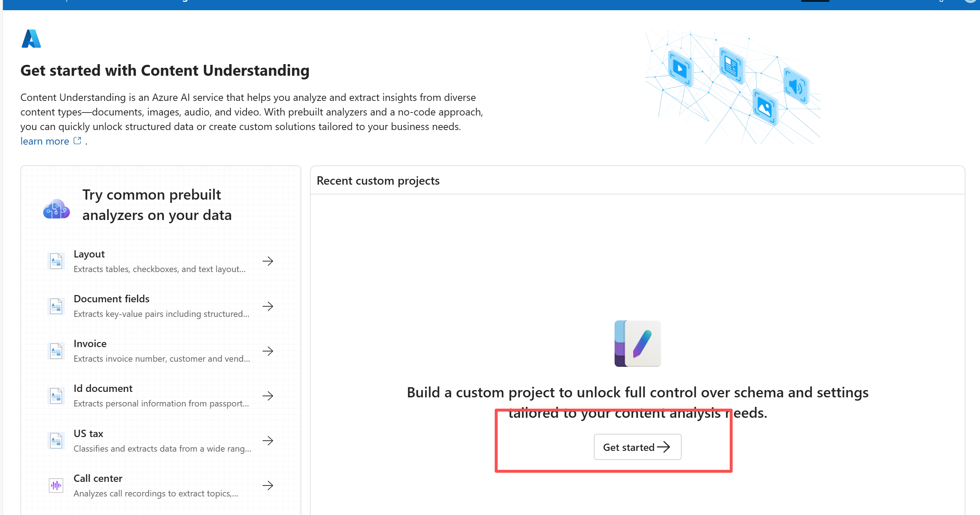
Task: Click the Azure logo icon
Action: pyautogui.click(x=31, y=39)
